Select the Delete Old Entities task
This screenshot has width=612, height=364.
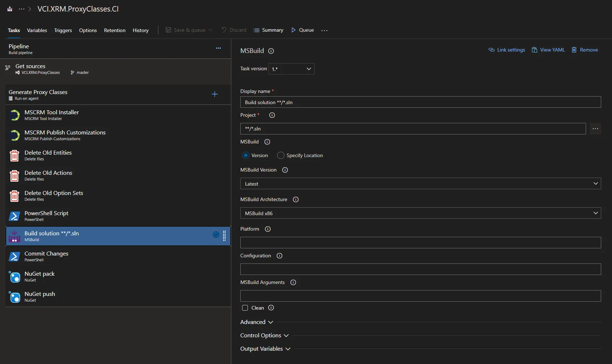(48, 155)
